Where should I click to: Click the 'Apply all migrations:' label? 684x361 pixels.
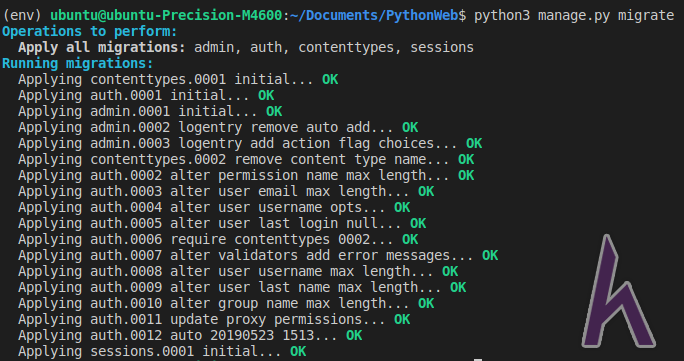pyautogui.click(x=102, y=47)
